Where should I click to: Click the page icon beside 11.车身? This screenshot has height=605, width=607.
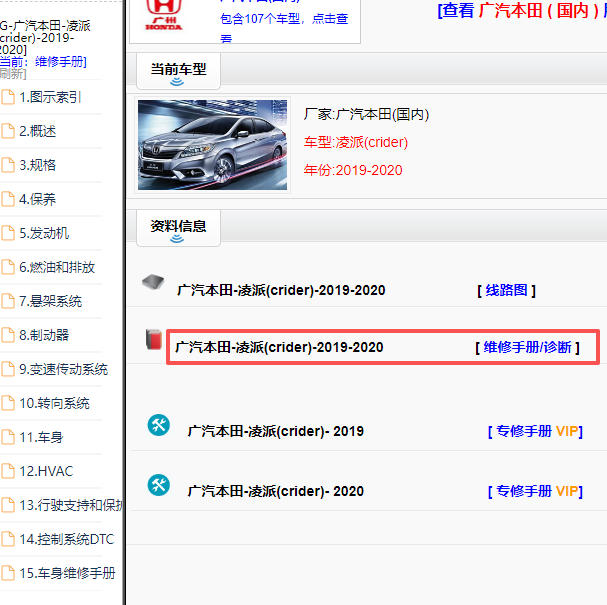tap(7, 437)
